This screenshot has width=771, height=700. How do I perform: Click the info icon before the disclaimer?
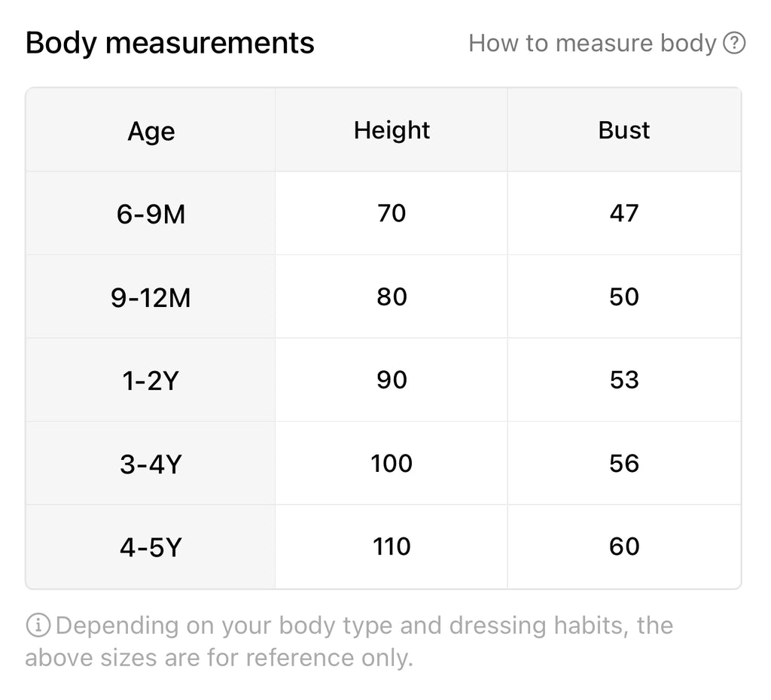(x=38, y=625)
